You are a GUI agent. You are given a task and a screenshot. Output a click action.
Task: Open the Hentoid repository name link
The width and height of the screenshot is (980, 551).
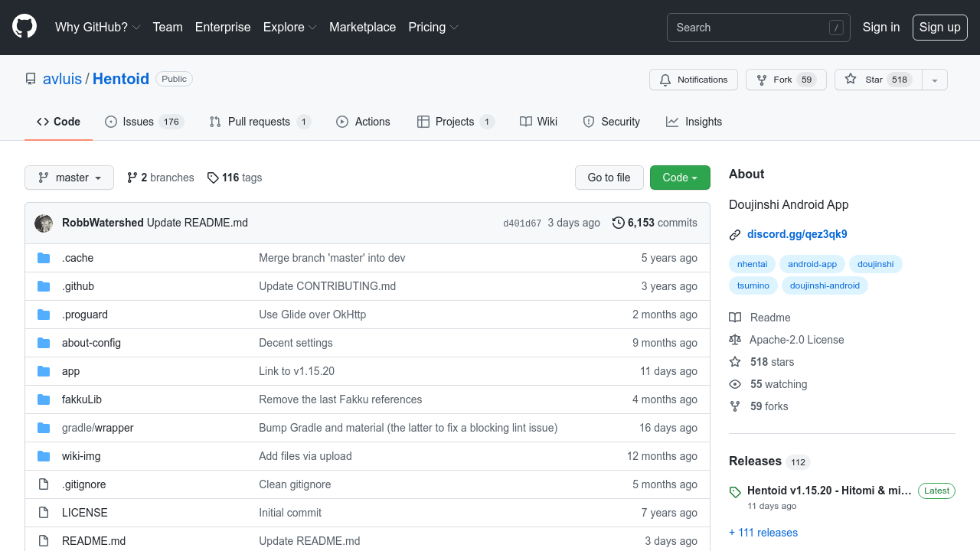(121, 79)
